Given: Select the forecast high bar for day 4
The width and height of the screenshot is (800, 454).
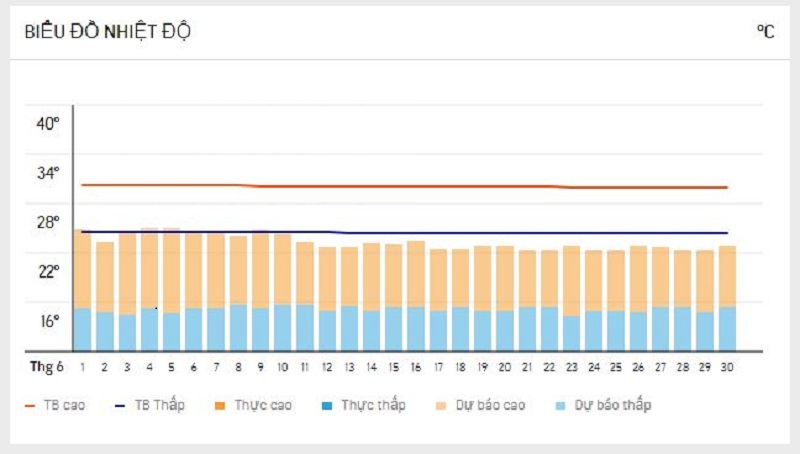Looking at the screenshot, I should [149, 268].
